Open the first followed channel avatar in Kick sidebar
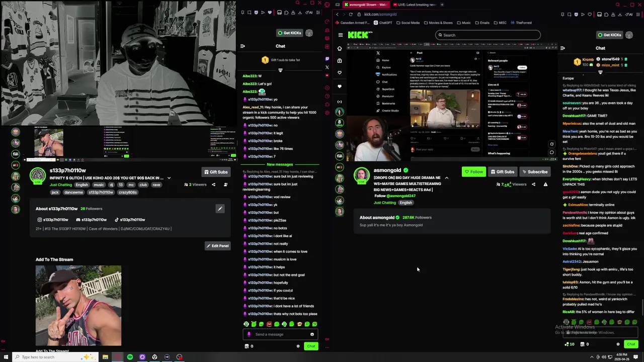 pyautogui.click(x=340, y=112)
